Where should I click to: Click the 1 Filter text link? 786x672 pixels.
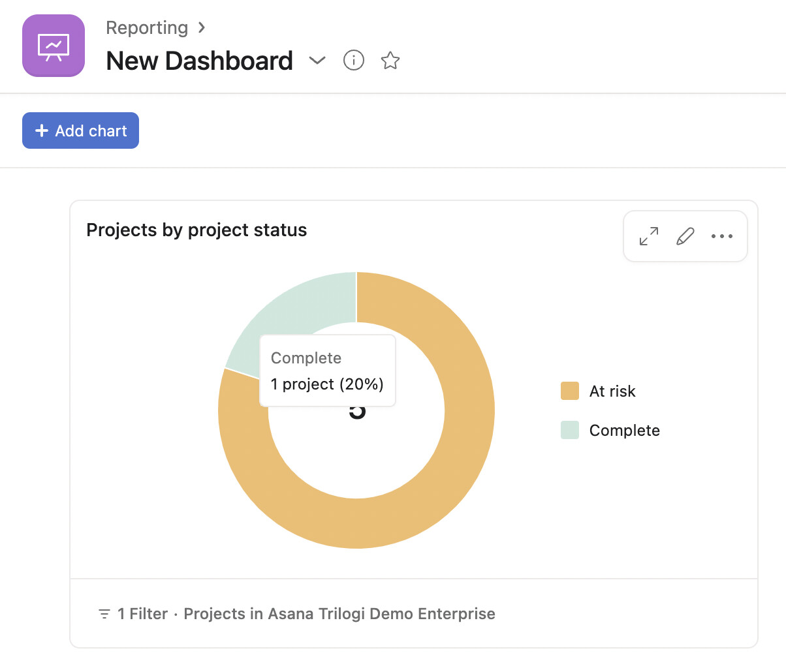point(142,614)
